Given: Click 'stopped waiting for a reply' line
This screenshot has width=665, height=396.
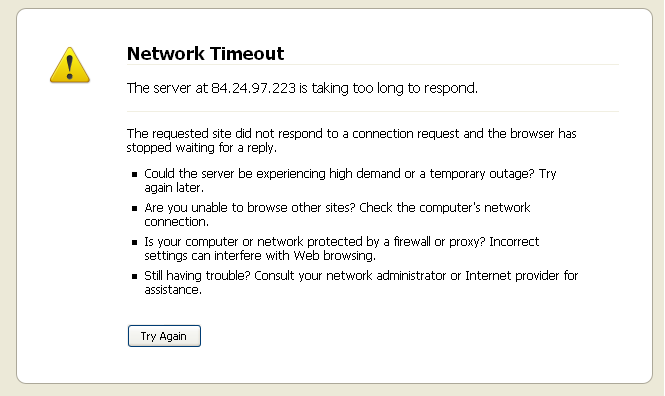Looking at the screenshot, I should (202, 148).
